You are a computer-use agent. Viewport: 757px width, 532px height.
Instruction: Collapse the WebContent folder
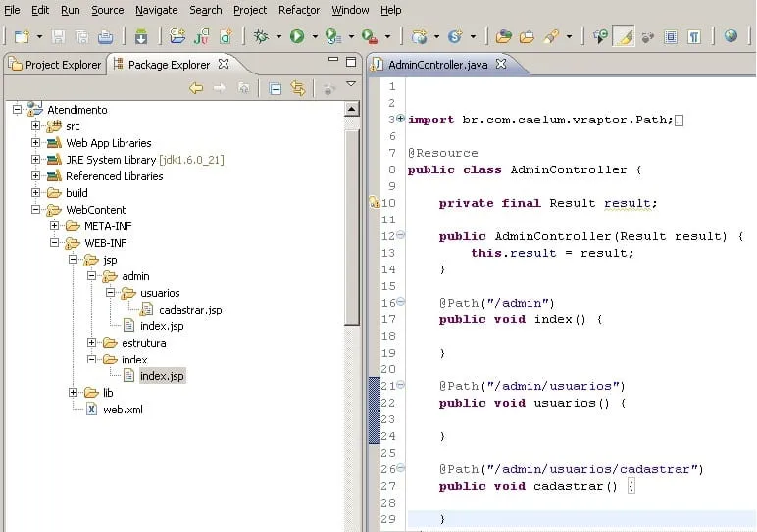36,210
